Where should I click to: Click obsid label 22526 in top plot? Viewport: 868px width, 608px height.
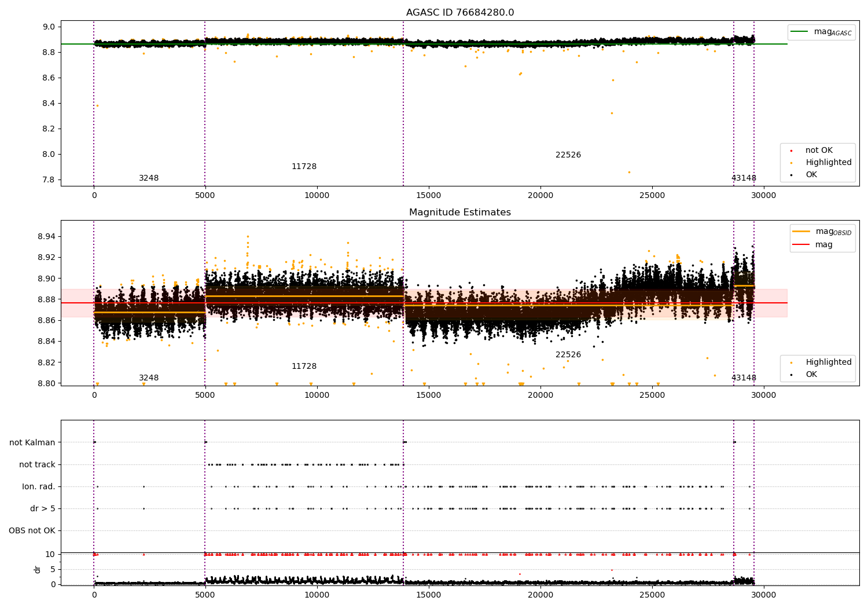click(x=568, y=155)
